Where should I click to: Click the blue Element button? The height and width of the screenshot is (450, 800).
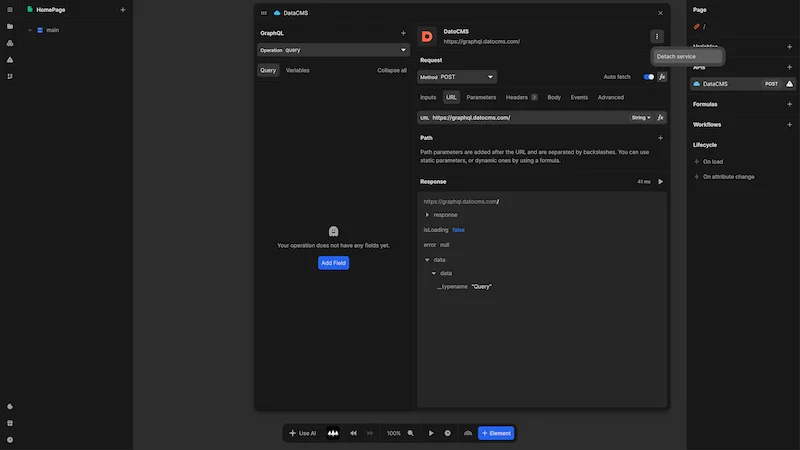point(496,433)
